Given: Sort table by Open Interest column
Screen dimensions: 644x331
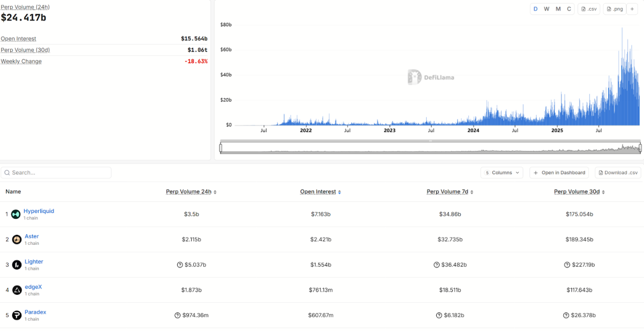Looking at the screenshot, I should [x=320, y=192].
